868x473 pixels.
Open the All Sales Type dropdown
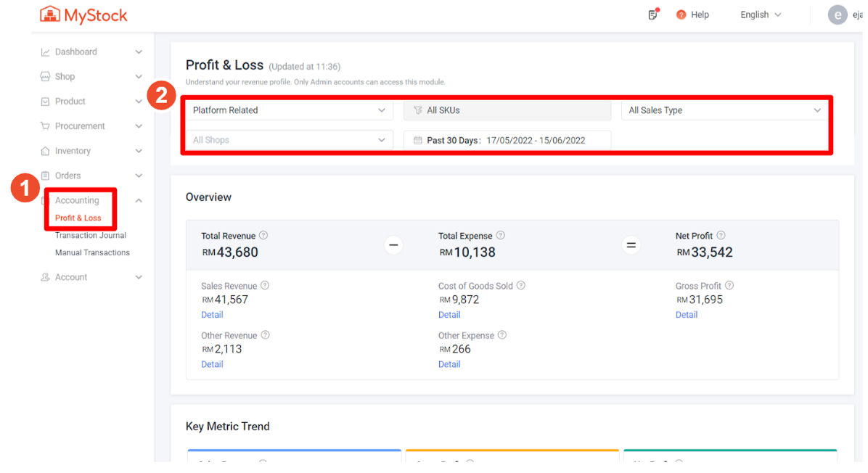(x=724, y=110)
